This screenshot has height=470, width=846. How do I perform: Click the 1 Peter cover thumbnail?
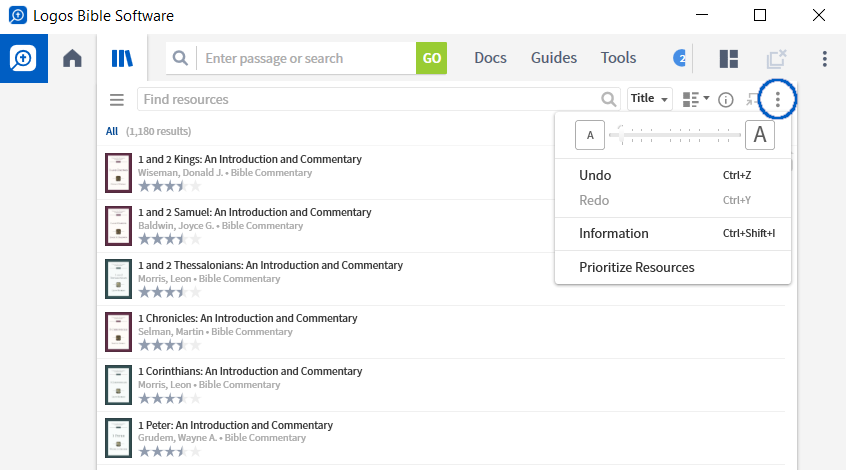[x=118, y=438]
